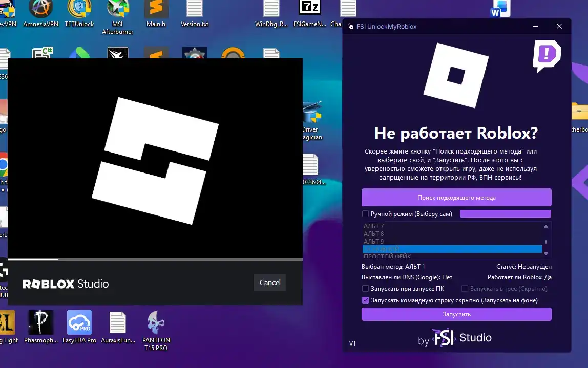The height and width of the screenshot is (368, 588).
Task: Cancel the Roblox Studio loading
Action: pos(270,283)
